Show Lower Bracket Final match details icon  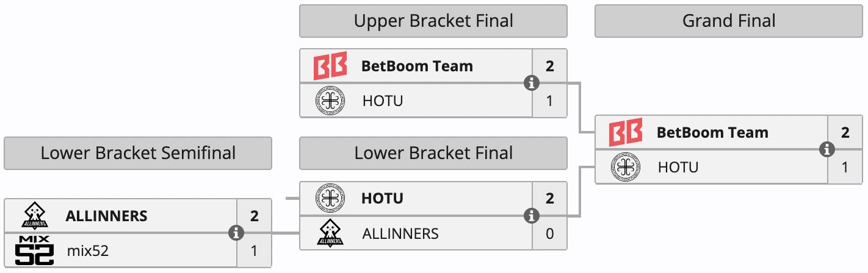pyautogui.click(x=532, y=216)
